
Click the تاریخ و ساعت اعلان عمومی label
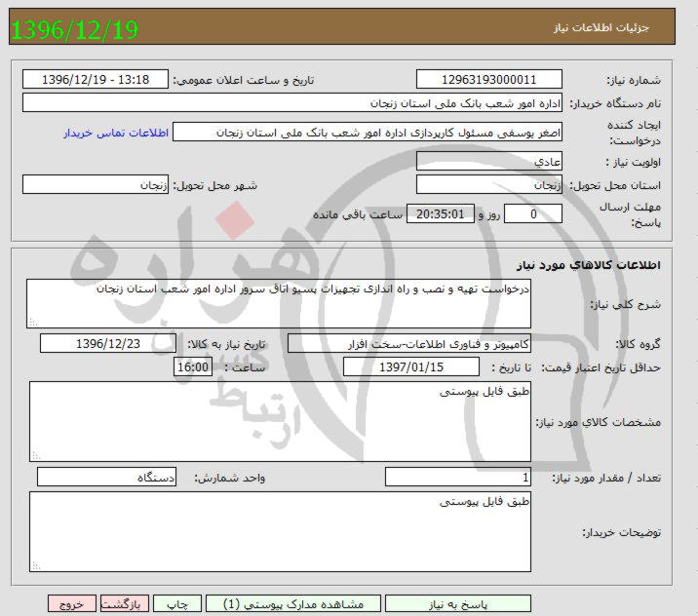click(x=244, y=80)
